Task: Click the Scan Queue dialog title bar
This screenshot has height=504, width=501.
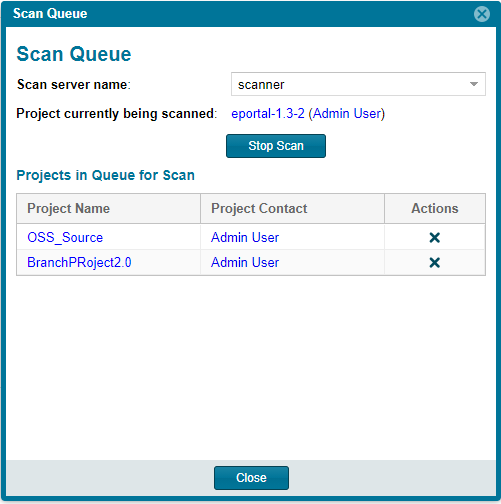Action: point(240,14)
